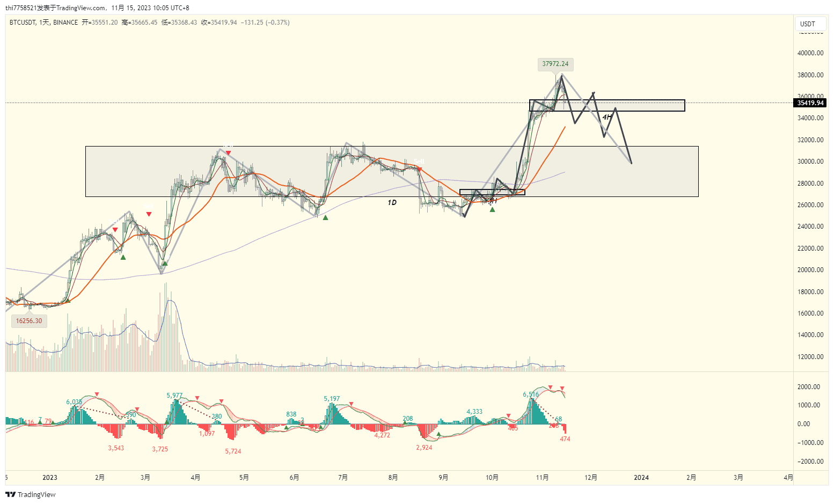The image size is (834, 504).
Task: Click the close value 35419.94 in header
Action: (223, 23)
